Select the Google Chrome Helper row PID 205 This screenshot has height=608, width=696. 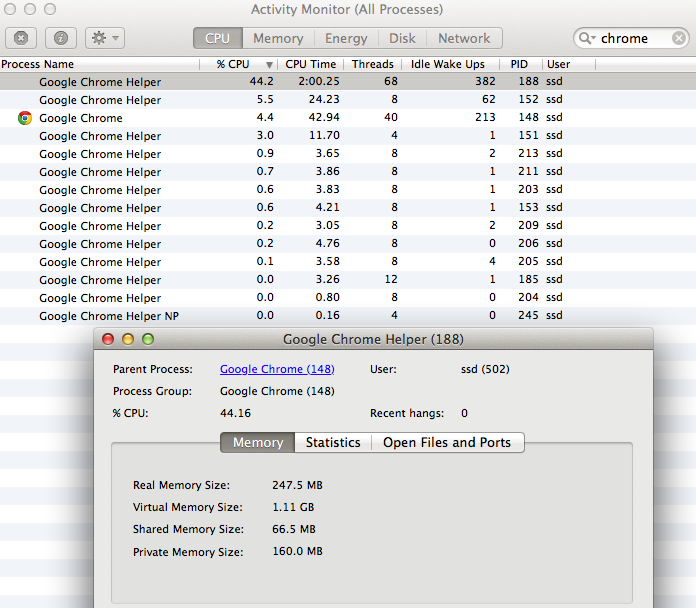[348, 261]
